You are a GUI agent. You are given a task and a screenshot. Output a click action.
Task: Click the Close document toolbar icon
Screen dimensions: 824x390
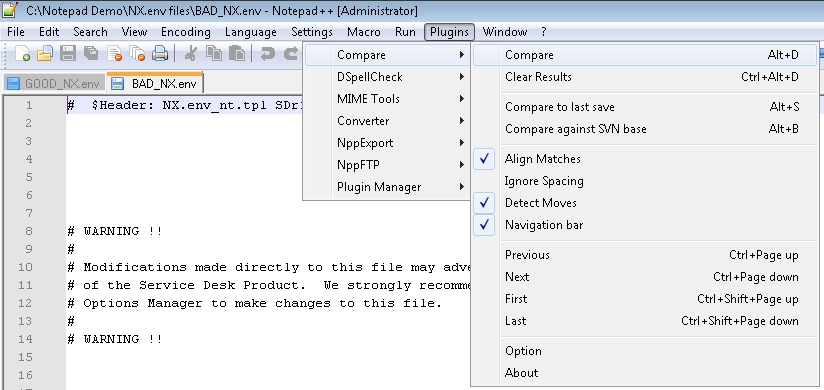(114, 53)
